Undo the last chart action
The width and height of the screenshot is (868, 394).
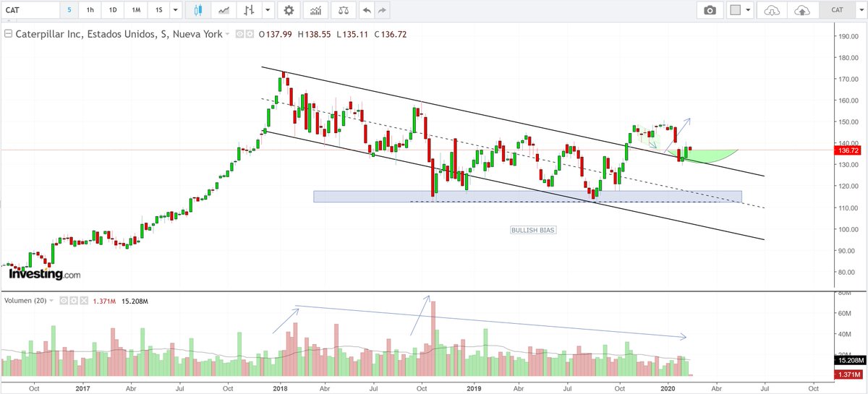click(367, 10)
